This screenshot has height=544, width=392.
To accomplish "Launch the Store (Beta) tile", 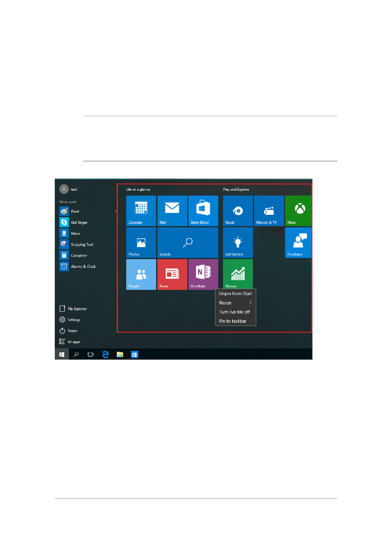I will coord(203,211).
